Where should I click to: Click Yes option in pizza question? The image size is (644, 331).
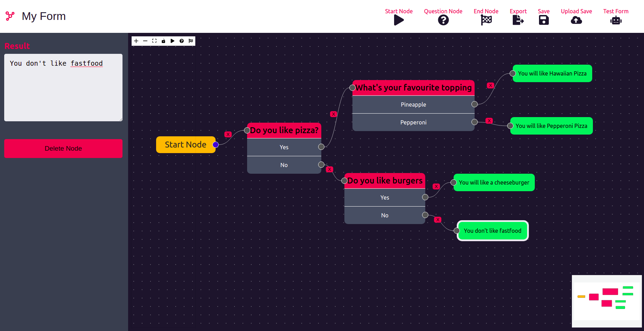pyautogui.click(x=284, y=147)
